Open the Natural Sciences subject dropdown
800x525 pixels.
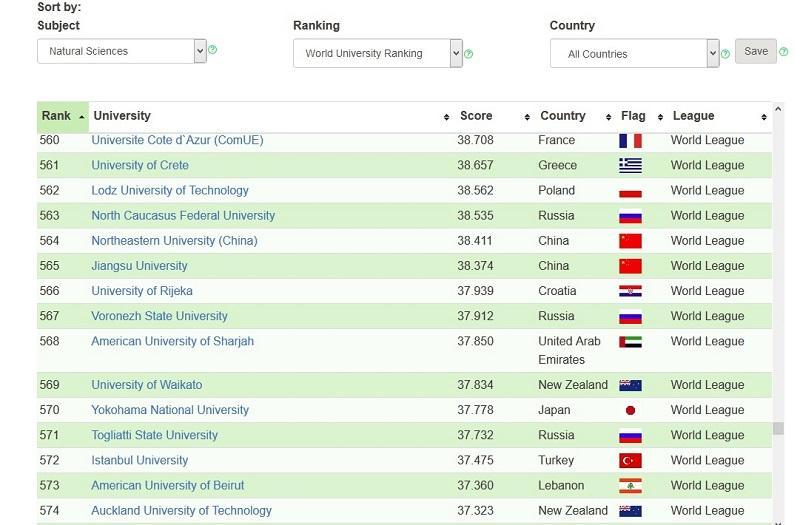[x=121, y=51]
